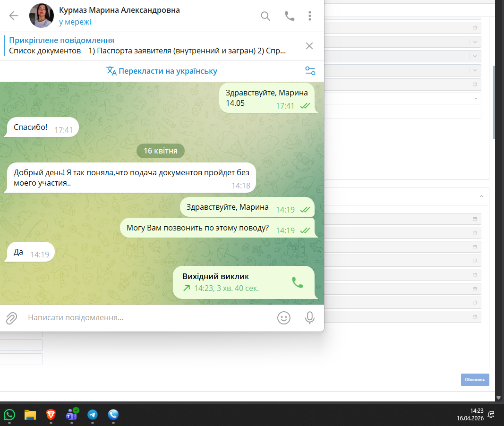Search within this Telegram chat
The height and width of the screenshot is (426, 504).
point(265,16)
